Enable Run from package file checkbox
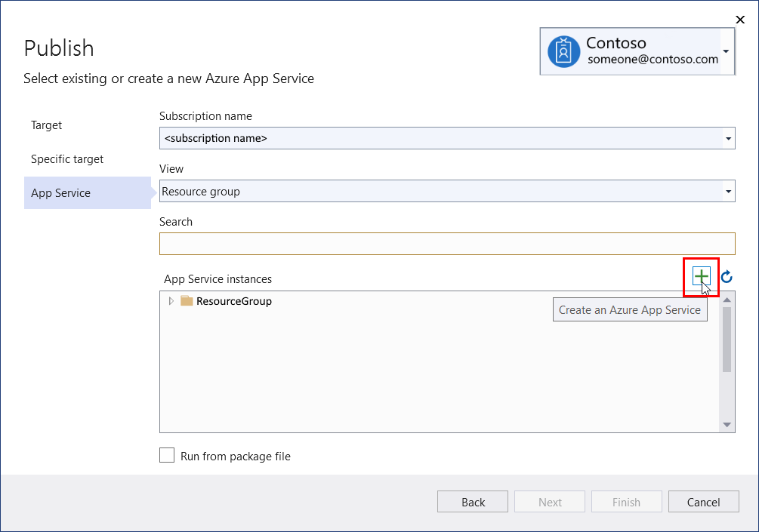 167,456
